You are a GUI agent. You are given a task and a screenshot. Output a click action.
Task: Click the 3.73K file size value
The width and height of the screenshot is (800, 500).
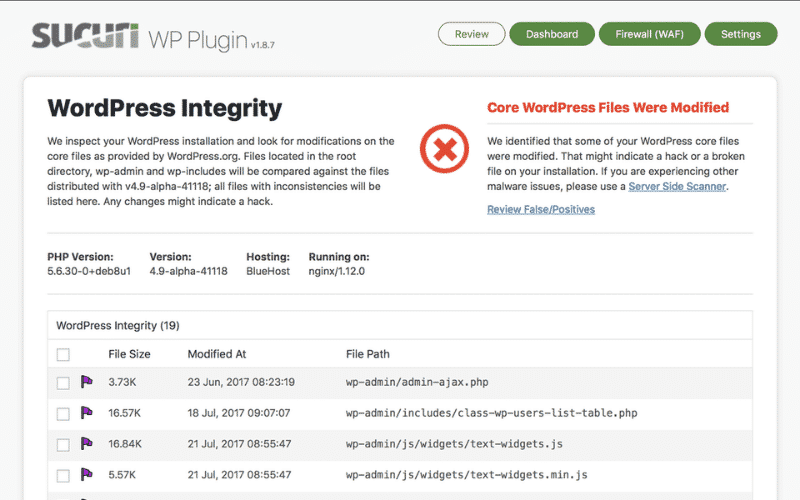click(122, 382)
